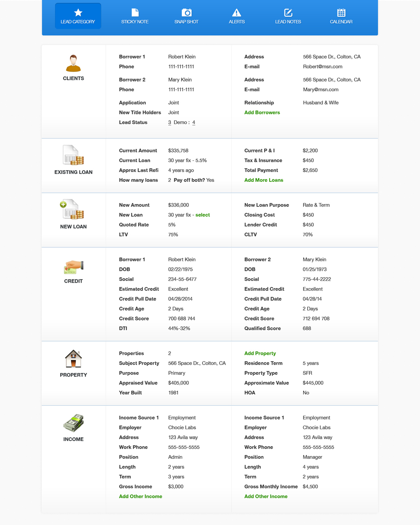This screenshot has height=525, width=420.
Task: Click the 775-44-2222 social number
Action: [x=317, y=279]
